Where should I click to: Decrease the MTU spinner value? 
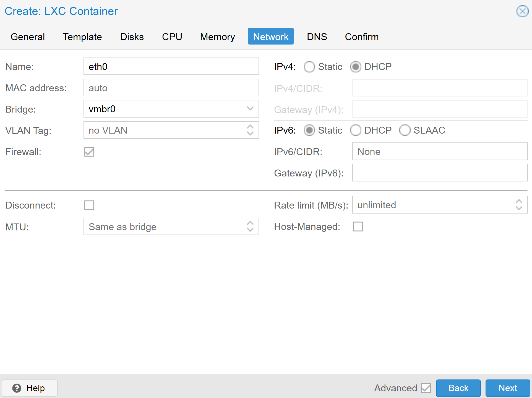coord(250,230)
